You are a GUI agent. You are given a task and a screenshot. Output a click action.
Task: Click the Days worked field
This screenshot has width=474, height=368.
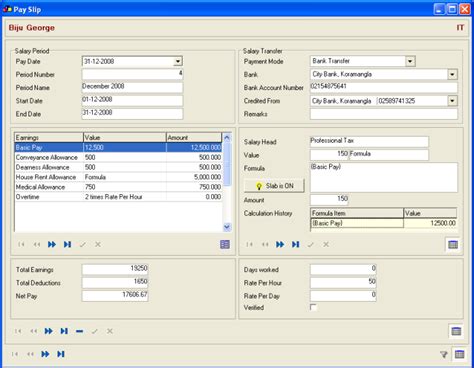[x=343, y=269]
